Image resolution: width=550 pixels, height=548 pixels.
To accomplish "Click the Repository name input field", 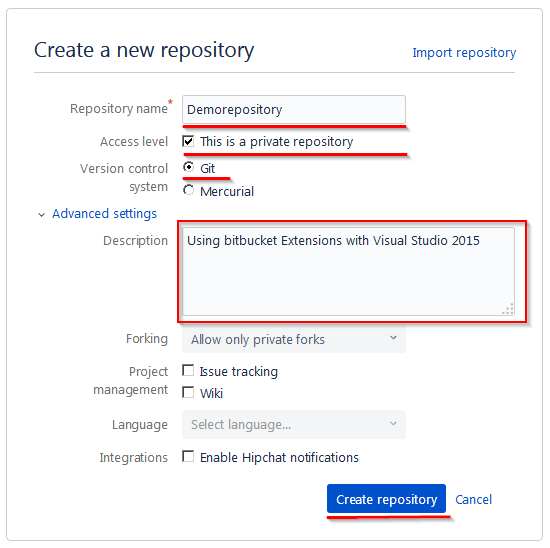I will 294,109.
